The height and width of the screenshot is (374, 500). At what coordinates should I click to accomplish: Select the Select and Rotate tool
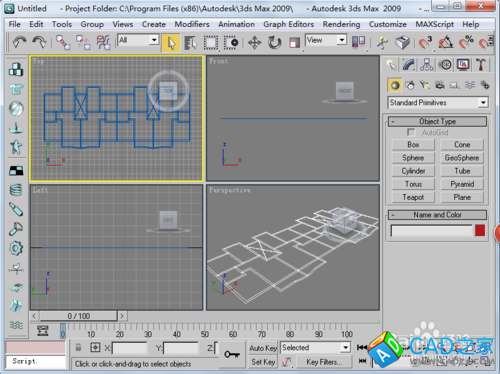tap(275, 43)
